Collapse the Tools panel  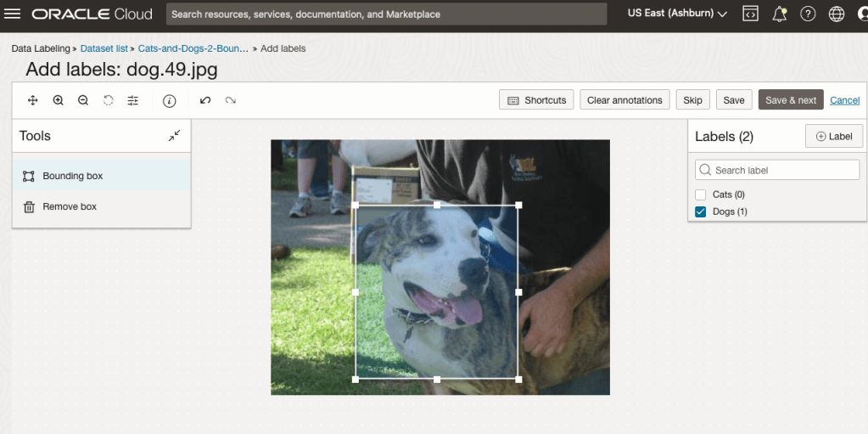174,136
